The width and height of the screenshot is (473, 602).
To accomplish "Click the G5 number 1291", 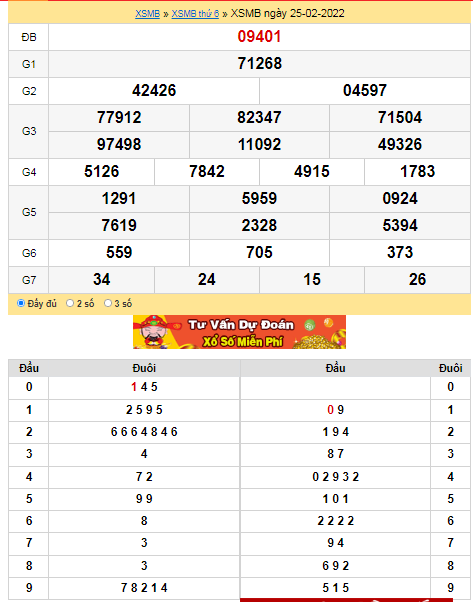I will coord(119,198).
